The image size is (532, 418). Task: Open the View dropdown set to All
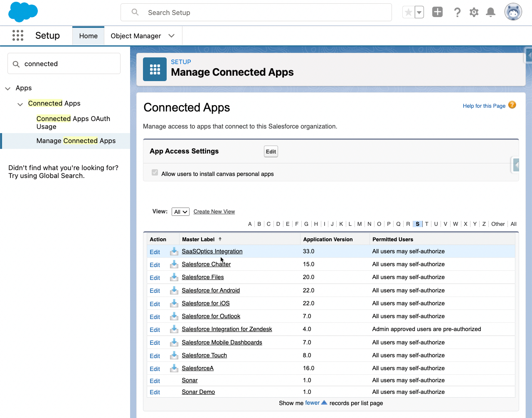(180, 212)
